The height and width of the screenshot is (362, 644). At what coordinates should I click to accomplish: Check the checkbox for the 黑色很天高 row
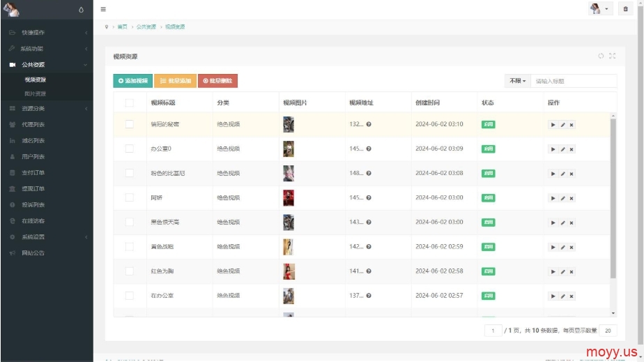pos(129,222)
